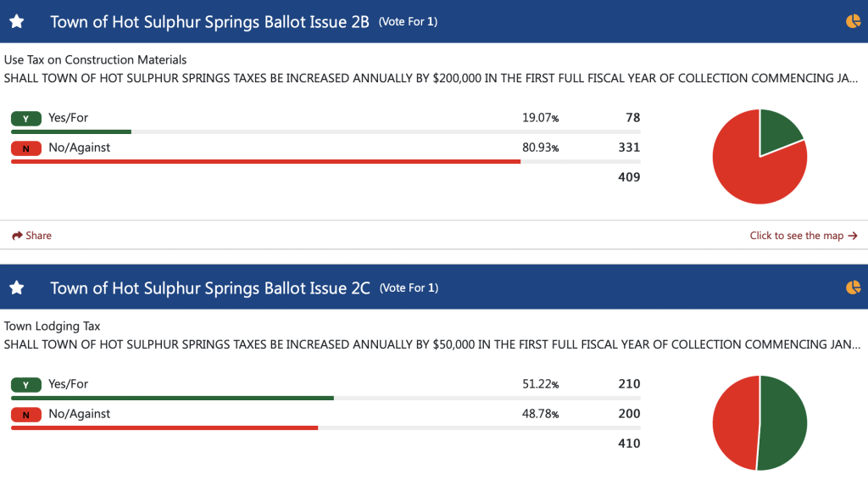Click the Issue 2B pie chart
Screen dimensions: 868x480
[x=759, y=156]
